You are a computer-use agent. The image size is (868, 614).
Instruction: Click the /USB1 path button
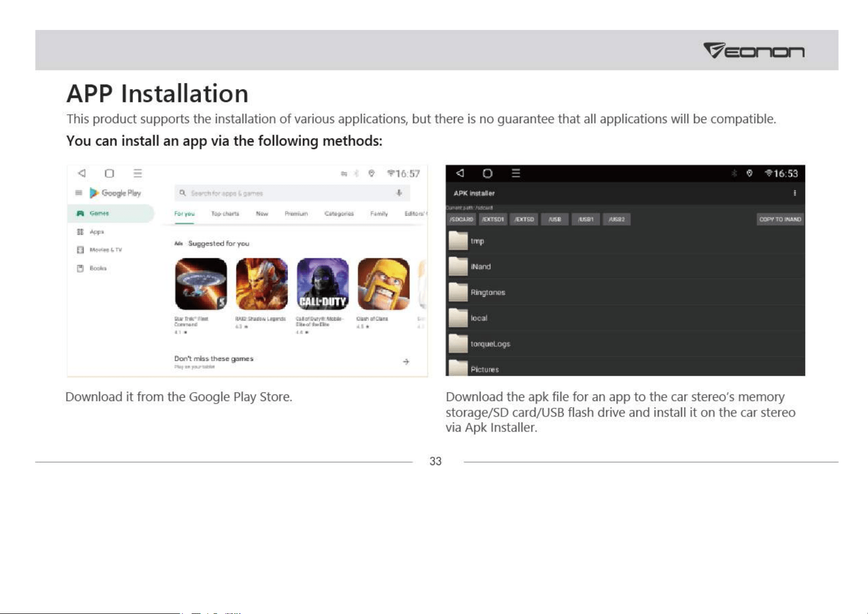(x=586, y=219)
